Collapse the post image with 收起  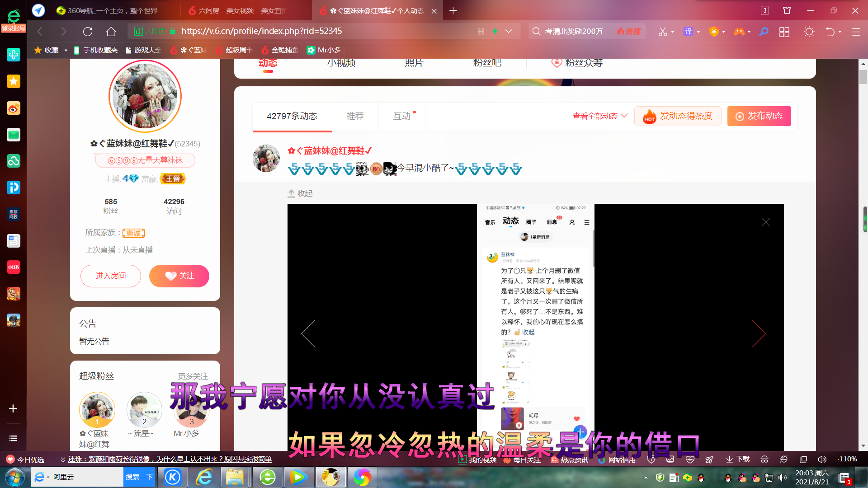tap(300, 193)
